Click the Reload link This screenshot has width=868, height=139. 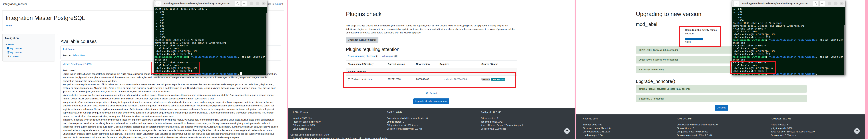[433, 93]
